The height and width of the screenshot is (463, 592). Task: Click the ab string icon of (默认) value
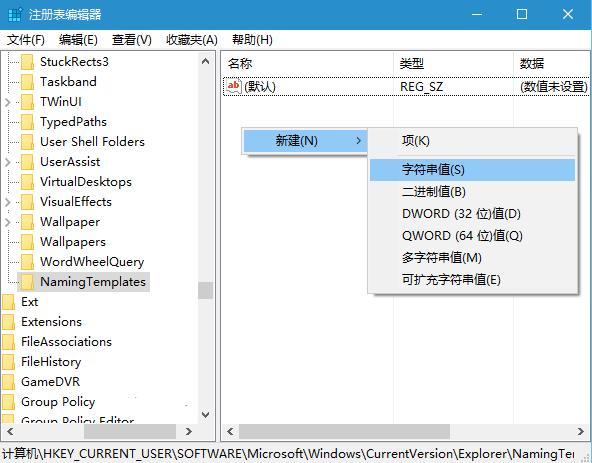[x=234, y=86]
